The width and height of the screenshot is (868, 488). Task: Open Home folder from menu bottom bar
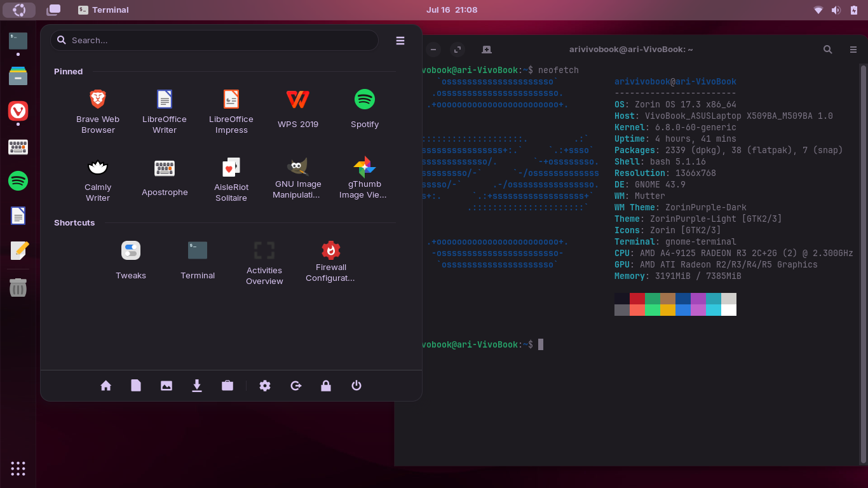[106, 386]
